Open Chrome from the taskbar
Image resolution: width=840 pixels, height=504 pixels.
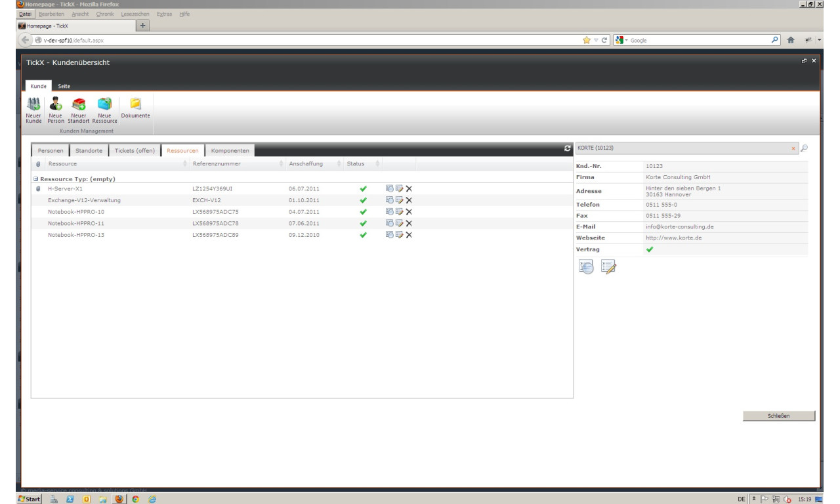(136, 499)
